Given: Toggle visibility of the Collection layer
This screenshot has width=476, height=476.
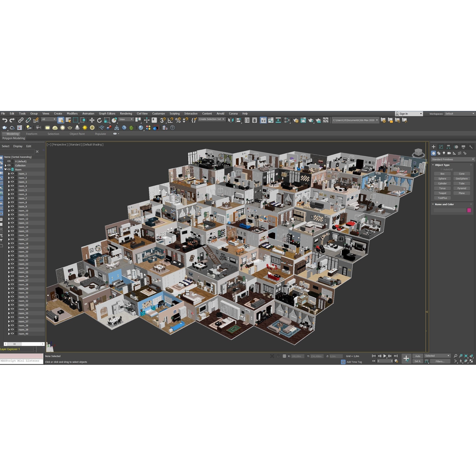Looking at the screenshot, I should click(x=9, y=165).
